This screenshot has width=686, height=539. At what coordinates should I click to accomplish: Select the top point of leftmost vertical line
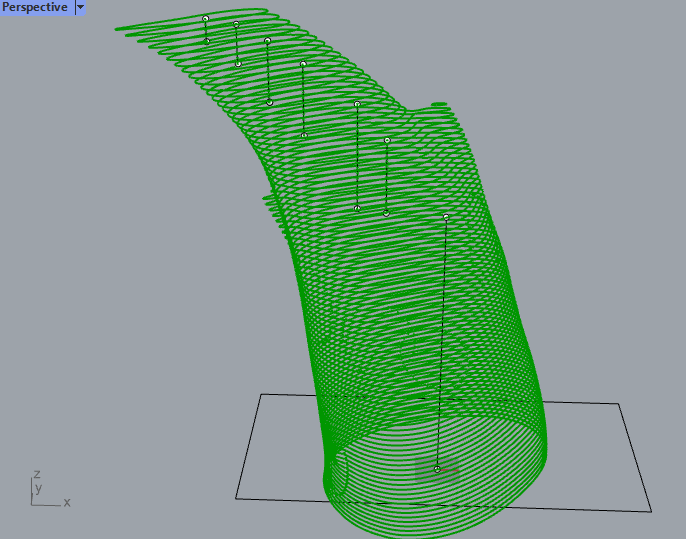coord(206,18)
